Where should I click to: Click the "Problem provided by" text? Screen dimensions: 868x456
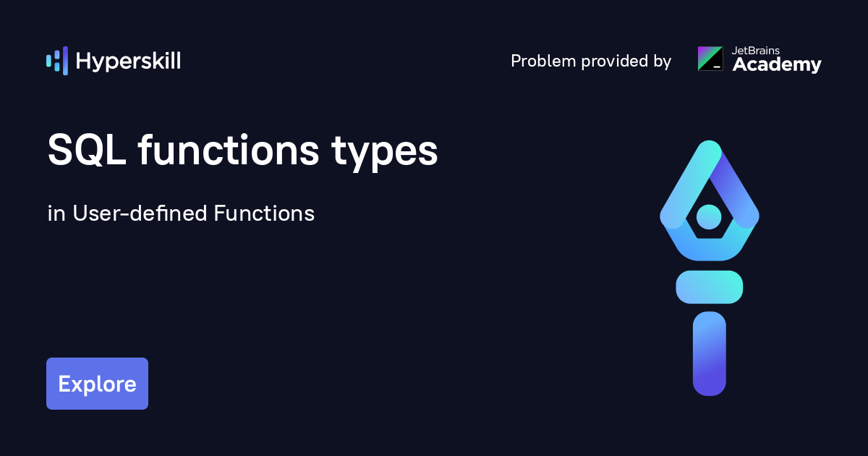pyautogui.click(x=591, y=62)
